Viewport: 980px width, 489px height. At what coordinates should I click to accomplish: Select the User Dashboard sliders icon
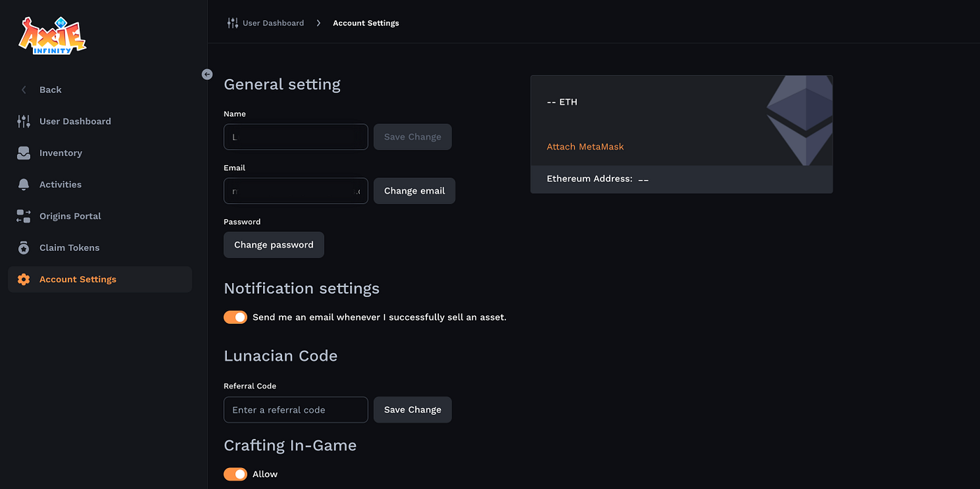[x=22, y=120]
